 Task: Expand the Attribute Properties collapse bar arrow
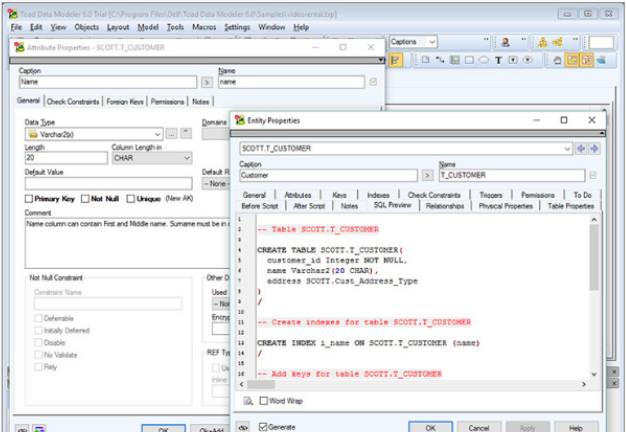click(x=381, y=60)
